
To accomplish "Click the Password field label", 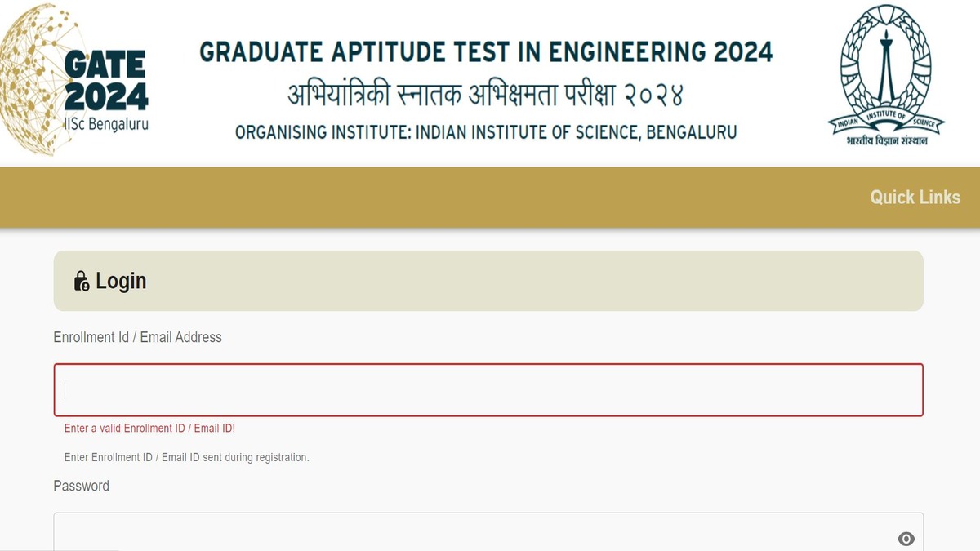I will coord(81,486).
